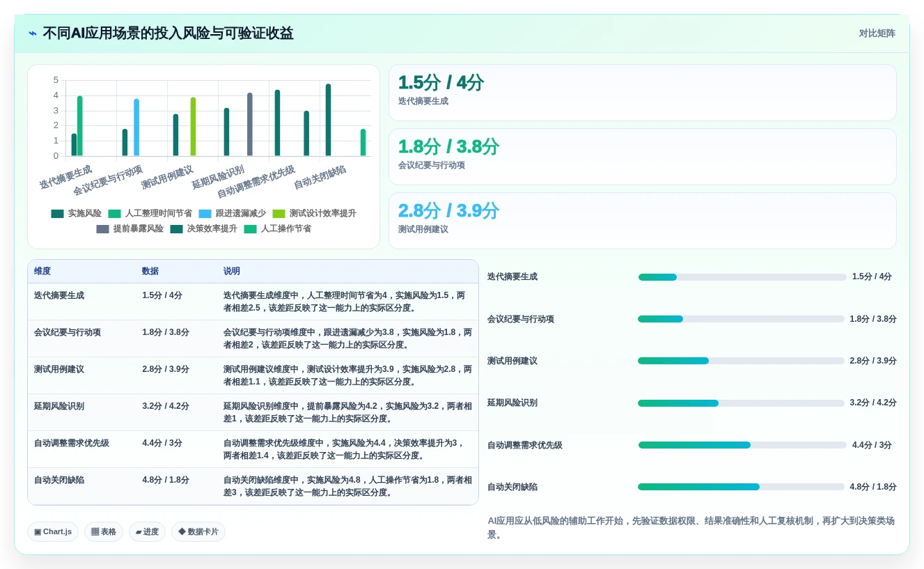Click the light blue 跟进遗漏减少 chart bar
Viewport: 924px width, 569px height.
pyautogui.click(x=136, y=127)
